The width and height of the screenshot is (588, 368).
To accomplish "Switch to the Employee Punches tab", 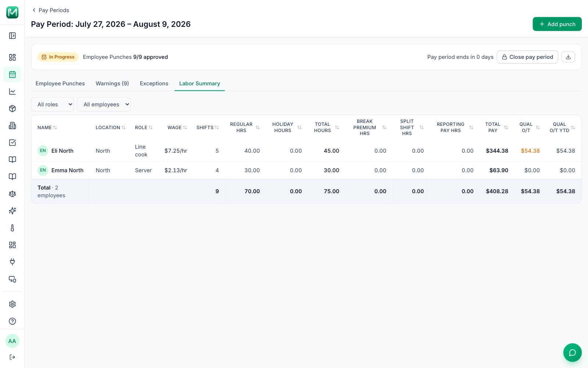I will click(60, 84).
